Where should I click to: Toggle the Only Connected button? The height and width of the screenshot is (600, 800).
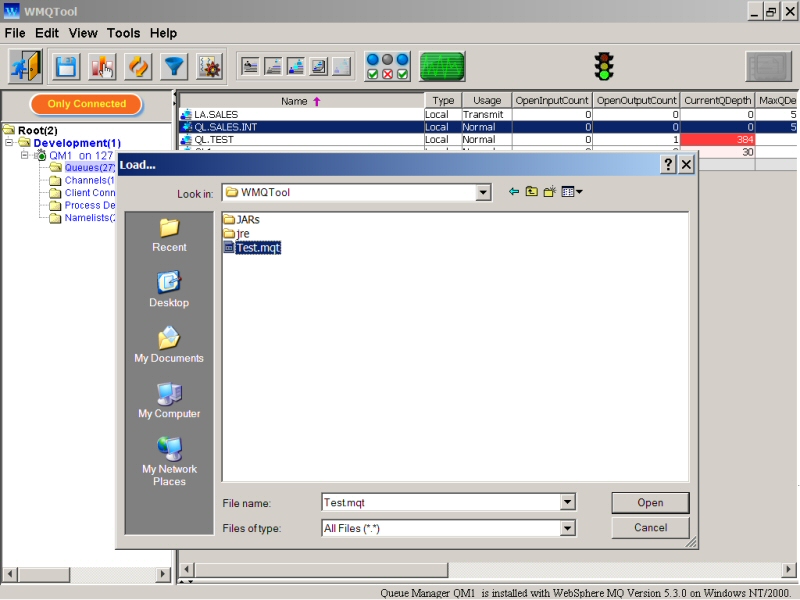(86, 104)
